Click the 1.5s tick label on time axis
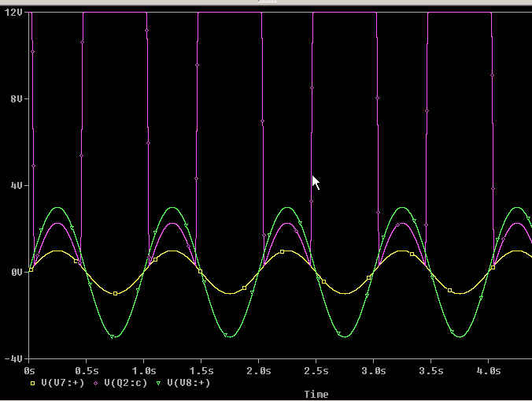 201,369
